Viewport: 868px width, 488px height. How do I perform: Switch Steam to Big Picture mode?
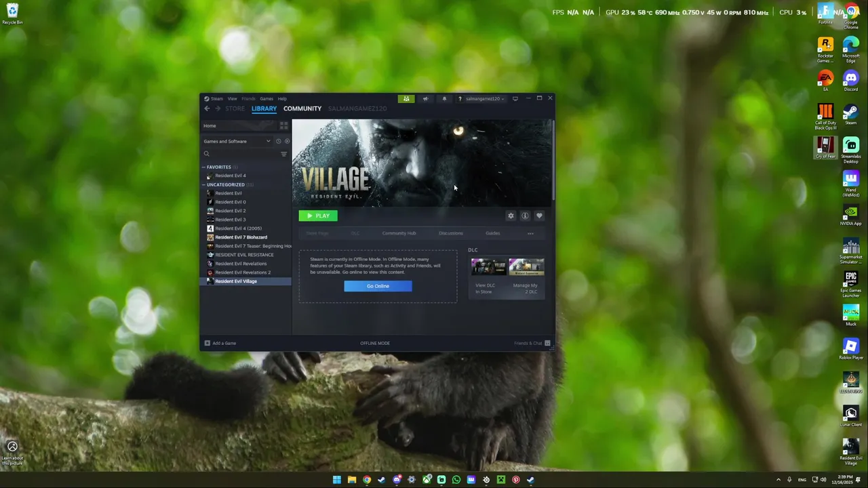(515, 98)
